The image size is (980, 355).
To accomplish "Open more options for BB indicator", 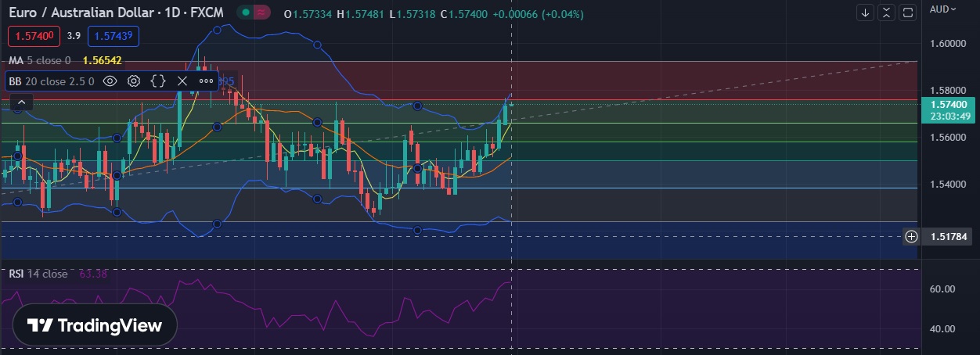I will 206,81.
